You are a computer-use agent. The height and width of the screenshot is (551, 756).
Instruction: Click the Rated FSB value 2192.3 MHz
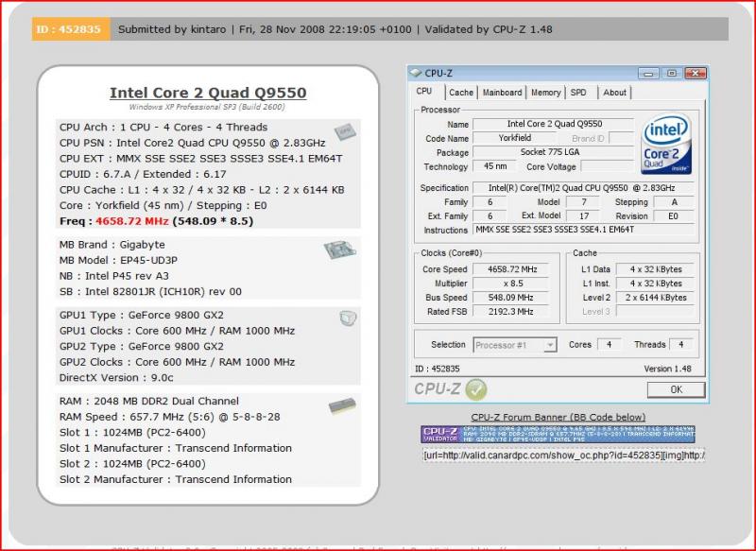coord(511,312)
